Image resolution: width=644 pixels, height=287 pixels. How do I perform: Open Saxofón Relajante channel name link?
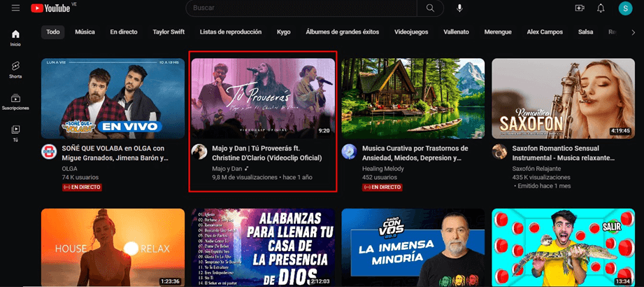click(536, 169)
